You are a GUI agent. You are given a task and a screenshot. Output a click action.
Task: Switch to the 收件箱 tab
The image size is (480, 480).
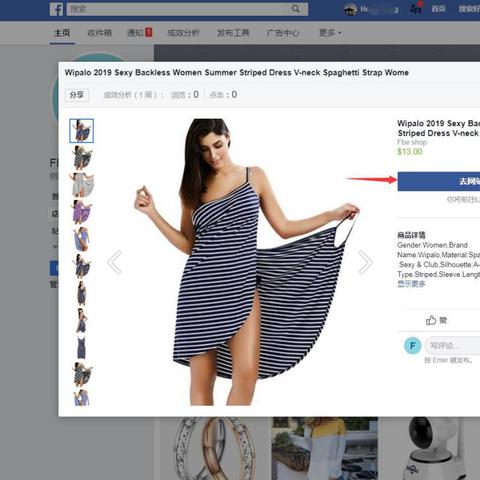coord(99,33)
